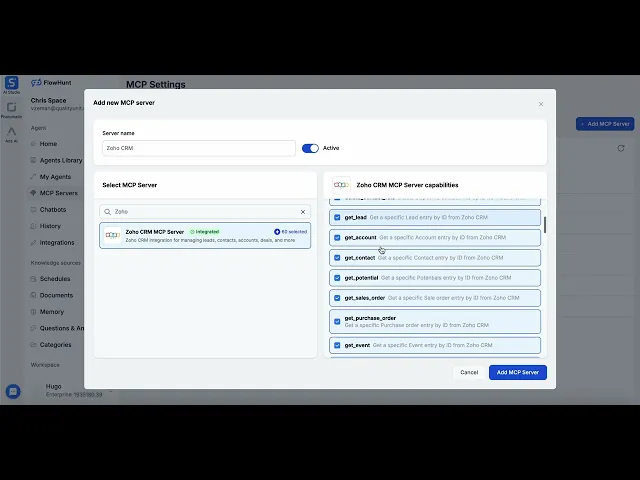Uncheck the get_sales_order capability
This screenshot has height=480, width=640.
click(x=337, y=298)
